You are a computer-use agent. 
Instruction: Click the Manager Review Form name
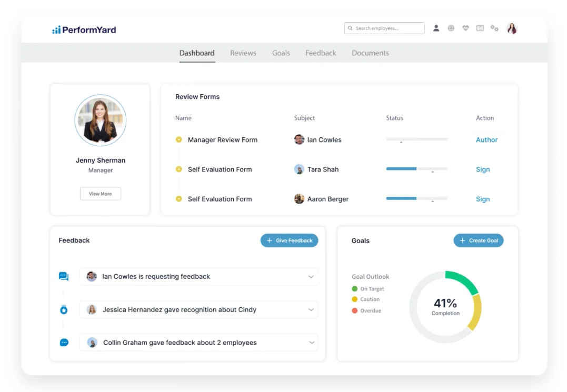point(222,140)
